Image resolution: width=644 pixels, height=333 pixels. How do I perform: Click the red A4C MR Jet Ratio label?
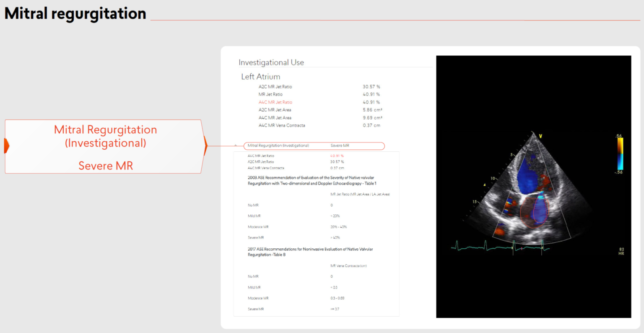click(x=275, y=102)
